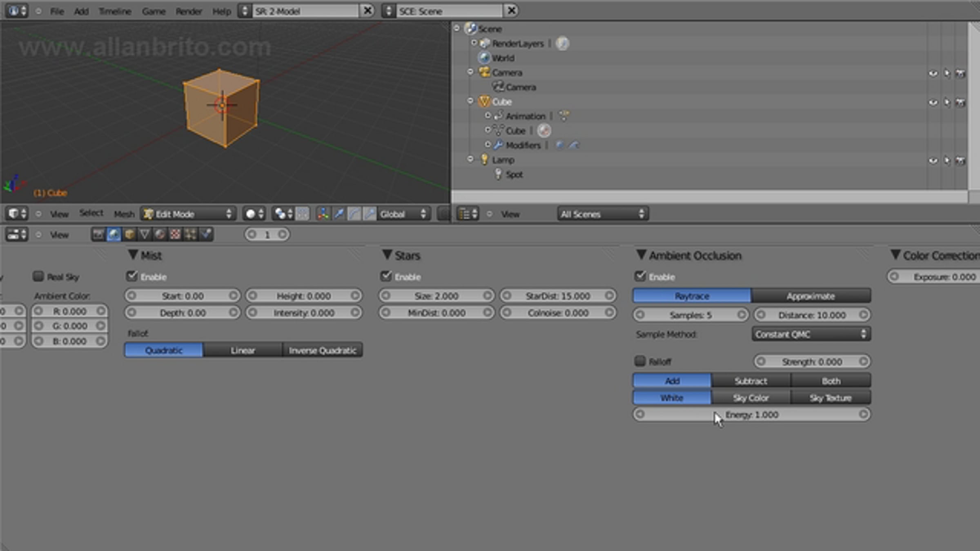
Task: Click the material sphere icon beside Cube mesh
Action: click(544, 131)
